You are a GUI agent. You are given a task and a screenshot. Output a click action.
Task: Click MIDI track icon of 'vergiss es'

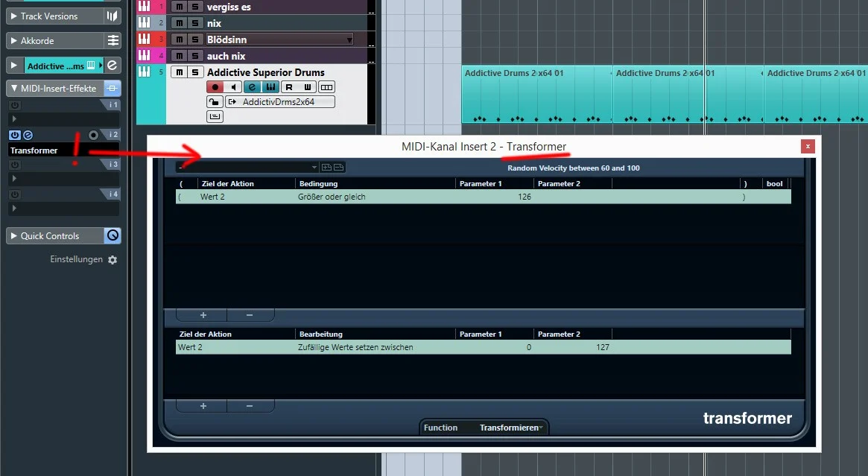[144, 7]
